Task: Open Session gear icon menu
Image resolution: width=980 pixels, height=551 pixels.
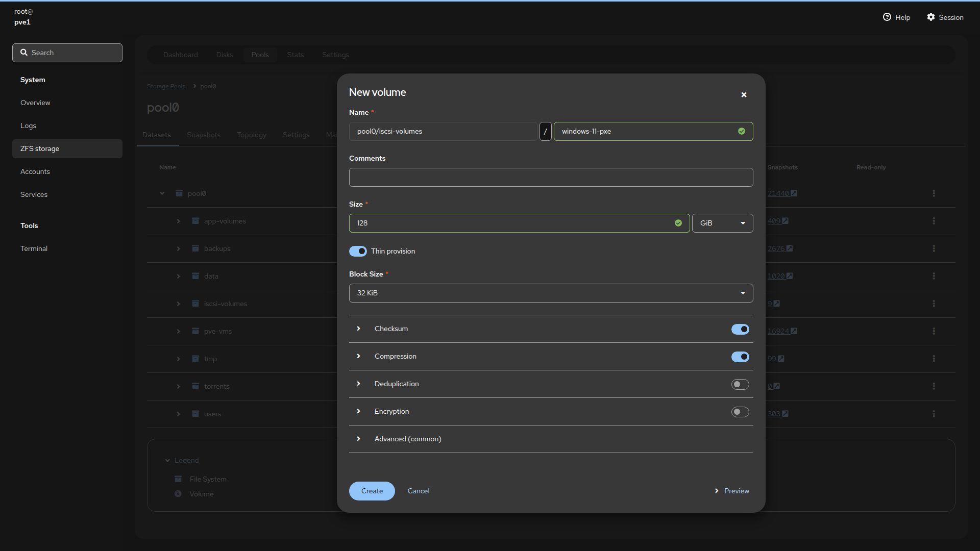Action: click(931, 17)
